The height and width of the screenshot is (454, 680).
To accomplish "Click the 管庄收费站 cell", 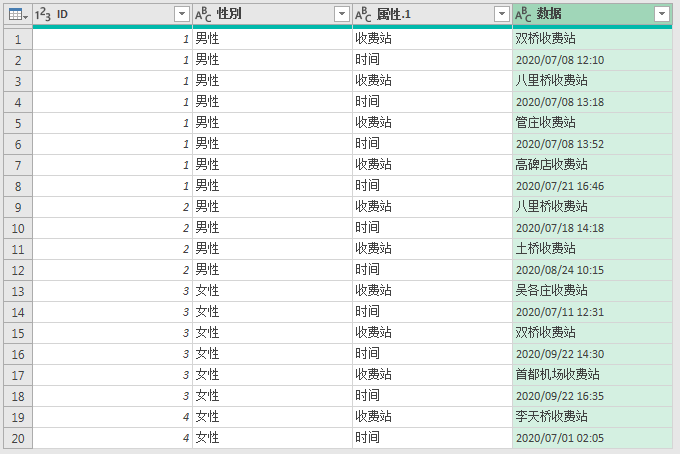I will 592,123.
